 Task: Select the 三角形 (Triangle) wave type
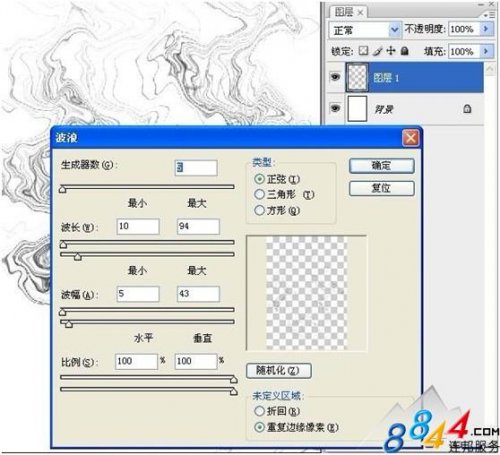259,194
